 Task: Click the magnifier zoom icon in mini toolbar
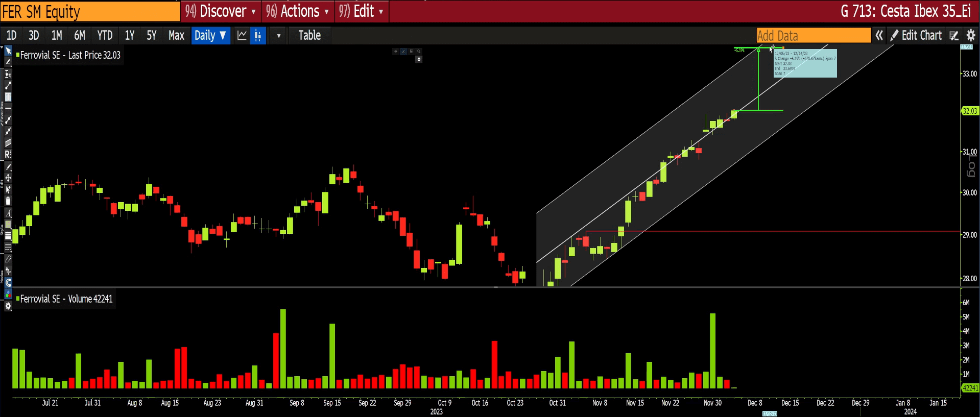(x=419, y=52)
